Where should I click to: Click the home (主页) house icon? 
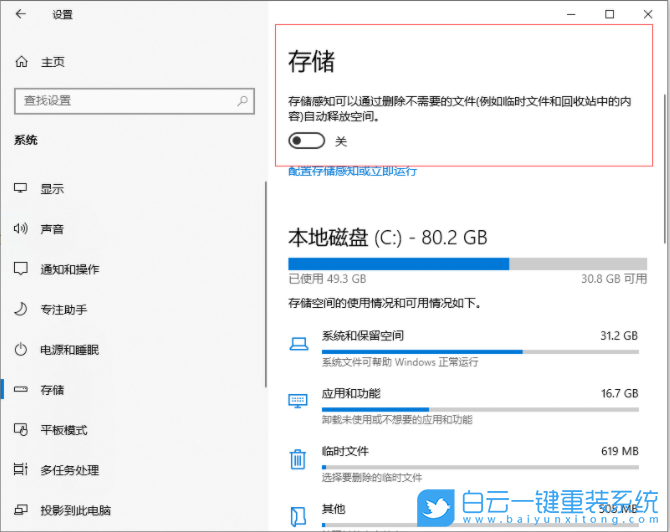point(21,62)
